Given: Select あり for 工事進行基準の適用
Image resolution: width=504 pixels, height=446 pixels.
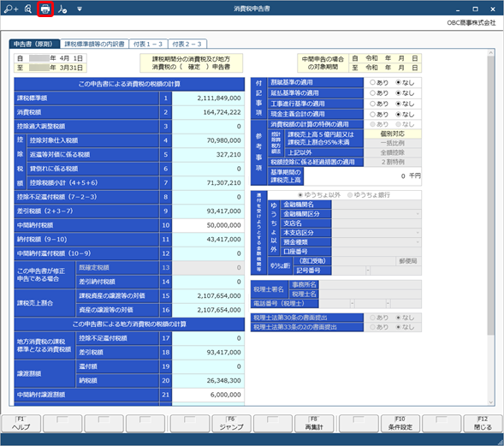Looking at the screenshot, I should (x=372, y=104).
